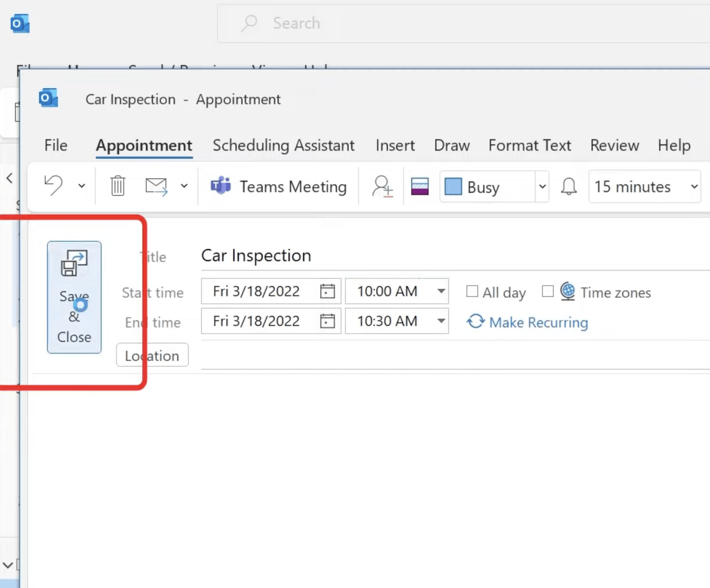The width and height of the screenshot is (710, 588).
Task: Open the Review ribbon tab
Action: [x=615, y=145]
